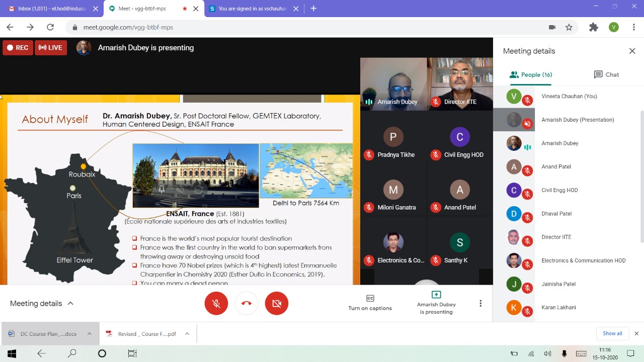Viewport: 644px width, 362px height.
Task: Click camera permission icon in address bar
Action: (552, 27)
